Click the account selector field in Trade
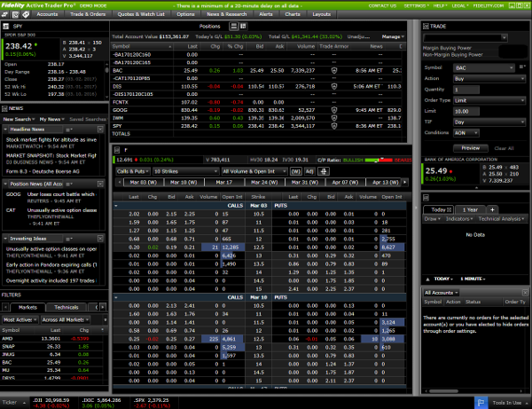The width and height of the screenshot is (532, 409). coord(465,37)
